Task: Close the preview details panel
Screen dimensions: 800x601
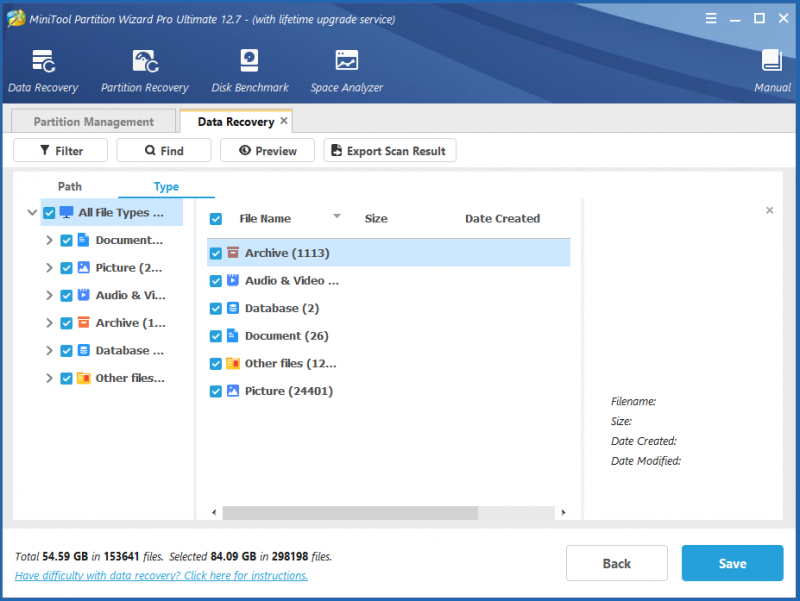Action: tap(769, 210)
